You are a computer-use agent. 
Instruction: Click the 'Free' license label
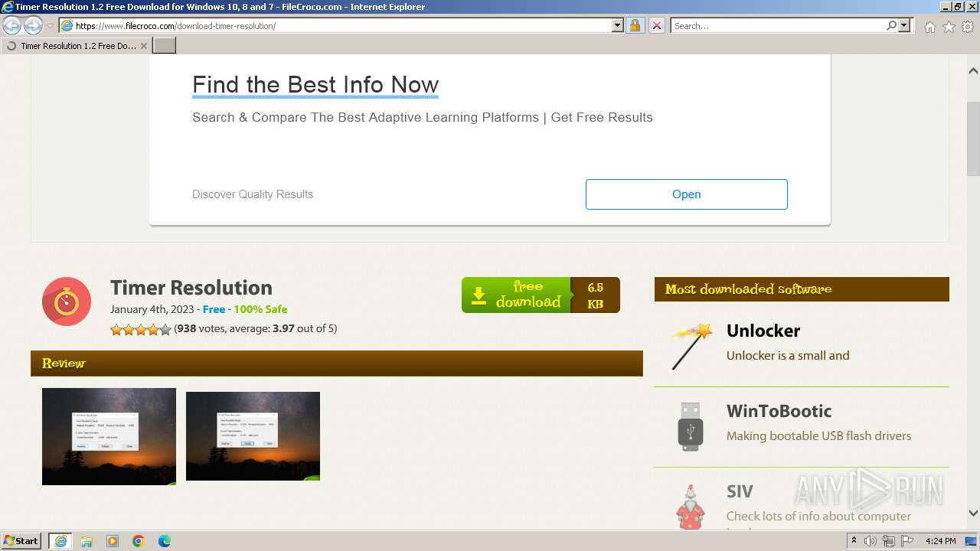pos(214,309)
